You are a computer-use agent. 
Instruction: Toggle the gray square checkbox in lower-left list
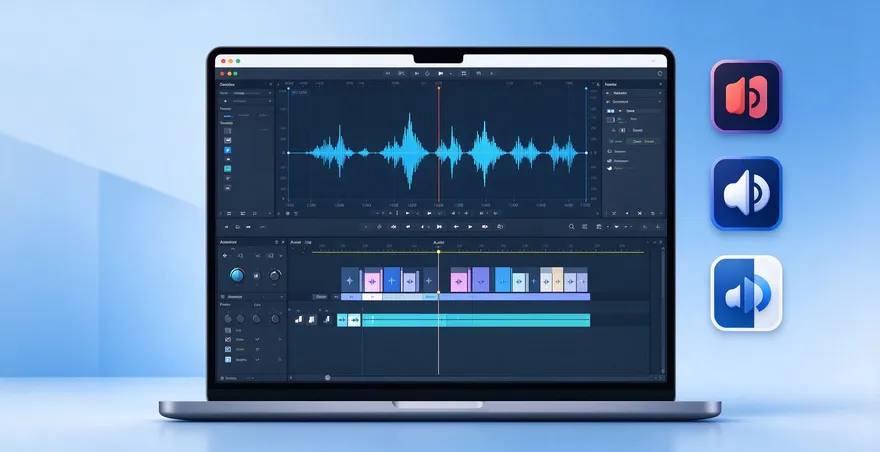[x=228, y=331]
